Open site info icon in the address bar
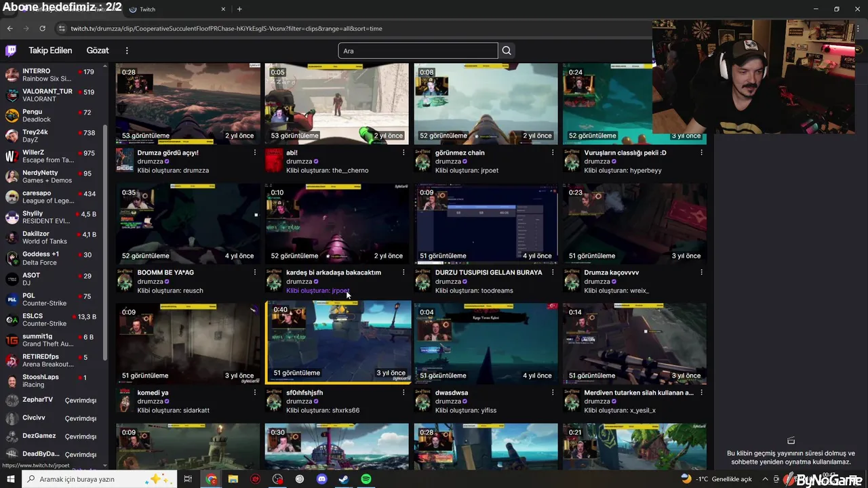 pyautogui.click(x=62, y=28)
